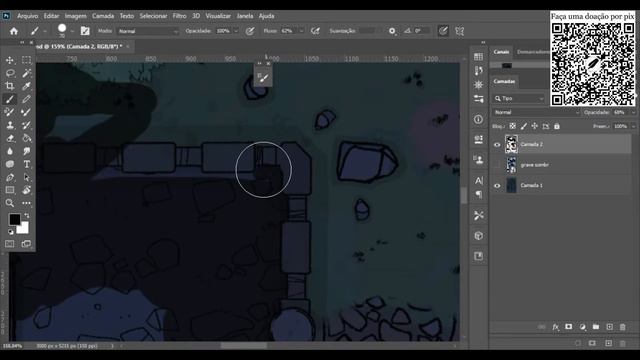Select the Type tool
Viewport: 640px width, 360px height.
27,164
